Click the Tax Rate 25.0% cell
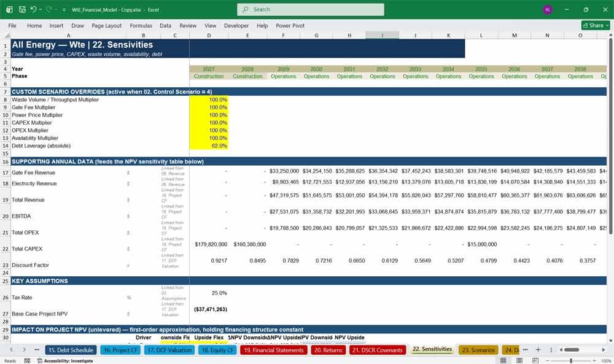Viewport: 614px width, 364px height. [x=209, y=293]
